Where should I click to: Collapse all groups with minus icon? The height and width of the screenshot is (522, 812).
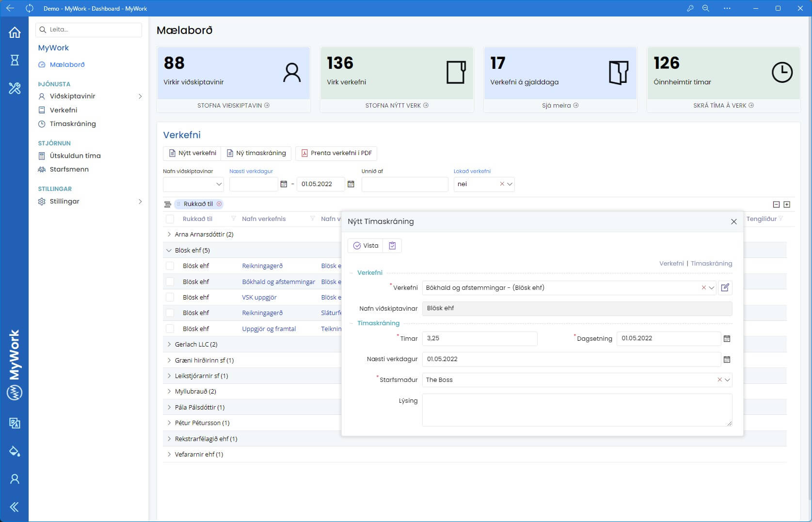click(776, 205)
